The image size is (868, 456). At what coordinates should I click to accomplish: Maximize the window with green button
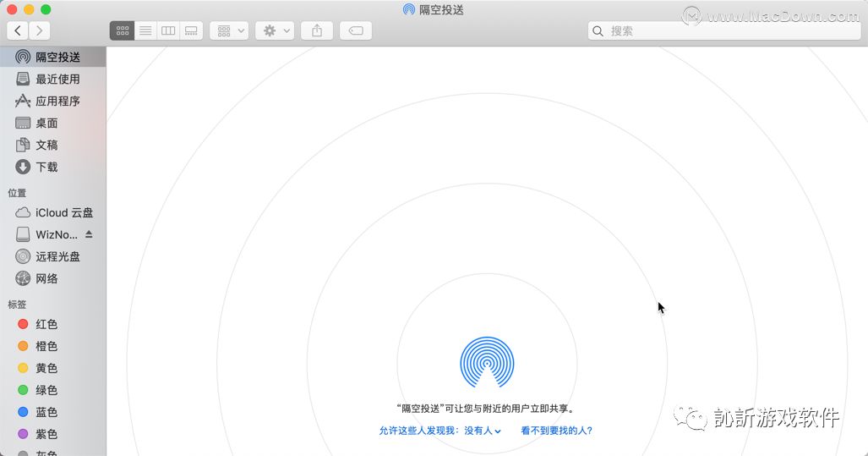pyautogui.click(x=46, y=9)
